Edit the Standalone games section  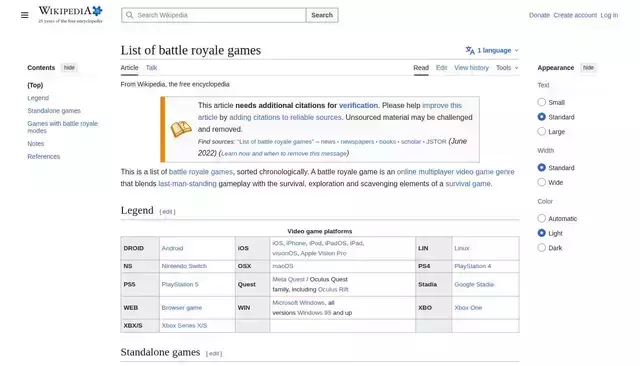point(214,354)
